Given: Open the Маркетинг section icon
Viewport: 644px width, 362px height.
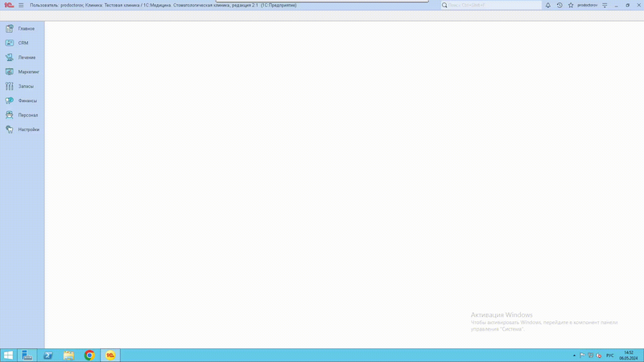Looking at the screenshot, I should click(10, 72).
